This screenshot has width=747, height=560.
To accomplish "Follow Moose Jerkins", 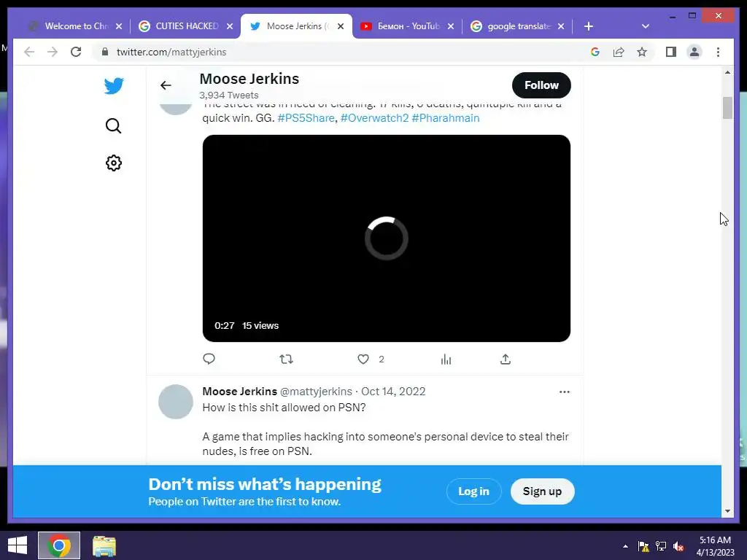I will tap(541, 85).
